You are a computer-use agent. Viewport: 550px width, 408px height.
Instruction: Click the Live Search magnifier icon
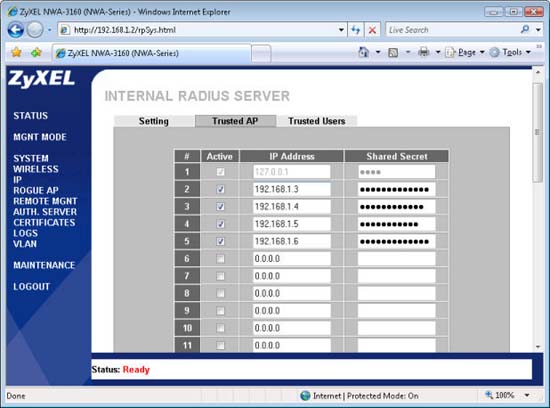[x=525, y=29]
